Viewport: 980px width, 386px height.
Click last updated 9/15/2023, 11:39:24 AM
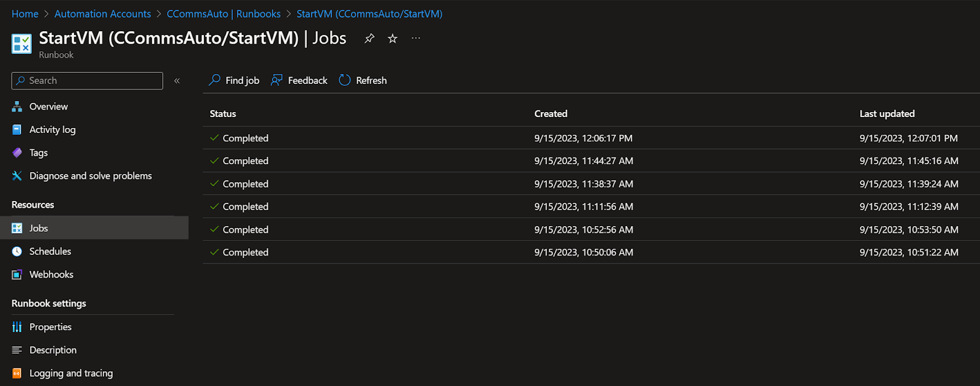(909, 184)
